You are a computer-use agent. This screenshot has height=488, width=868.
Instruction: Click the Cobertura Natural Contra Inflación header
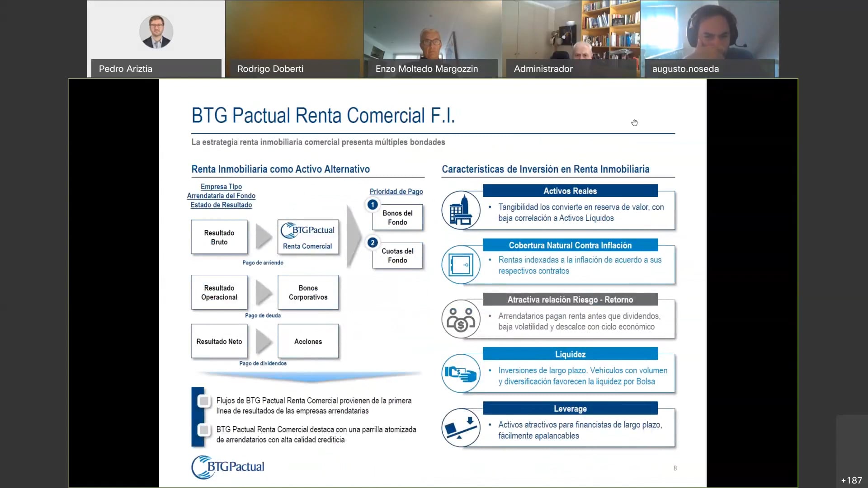tap(570, 245)
